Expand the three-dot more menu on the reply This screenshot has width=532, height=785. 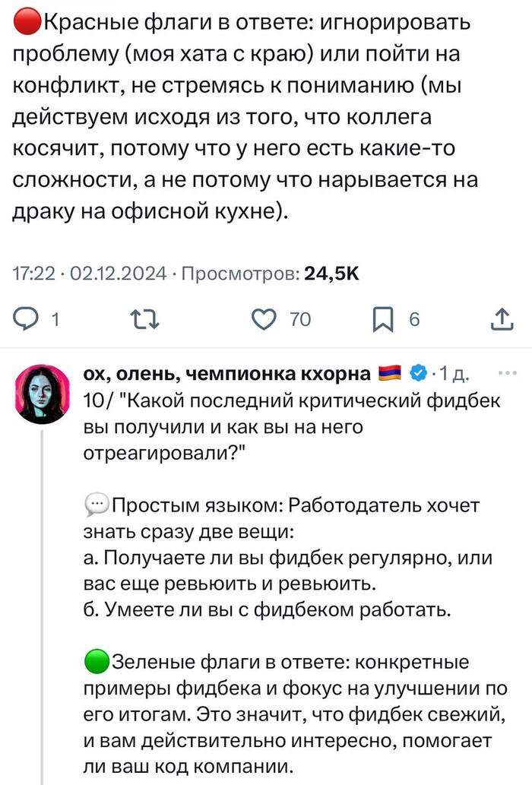click(505, 372)
